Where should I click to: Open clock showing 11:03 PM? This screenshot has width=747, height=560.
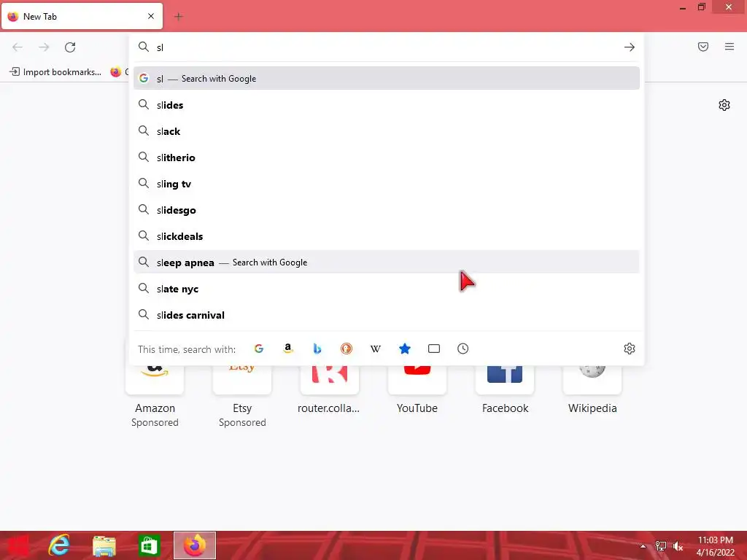pos(715,546)
